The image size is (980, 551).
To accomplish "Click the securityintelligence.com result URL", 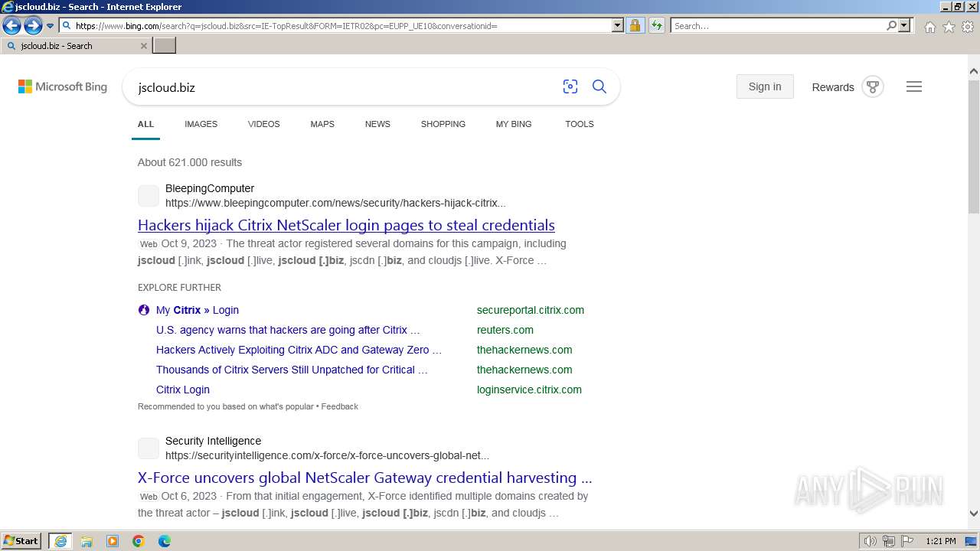I will (327, 455).
